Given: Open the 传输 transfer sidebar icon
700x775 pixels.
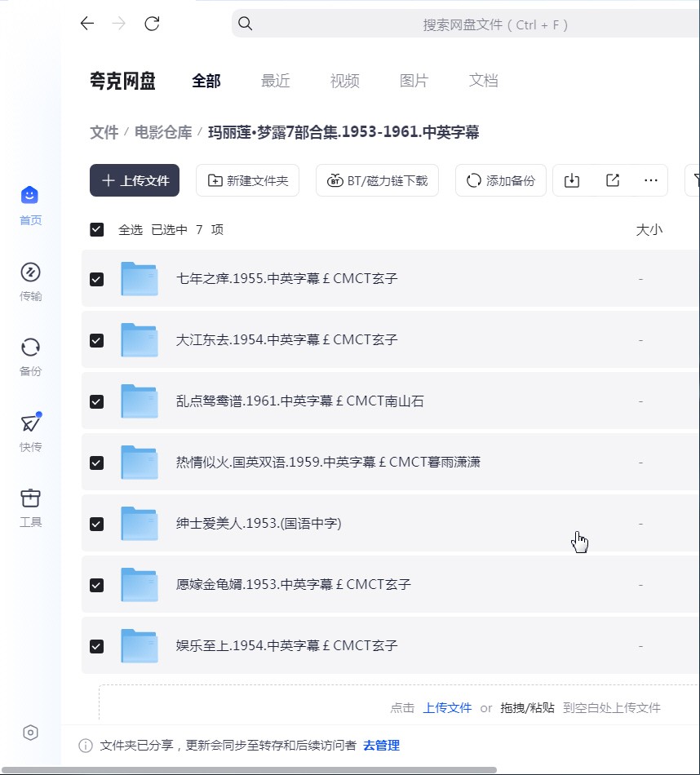Looking at the screenshot, I should 30,281.
